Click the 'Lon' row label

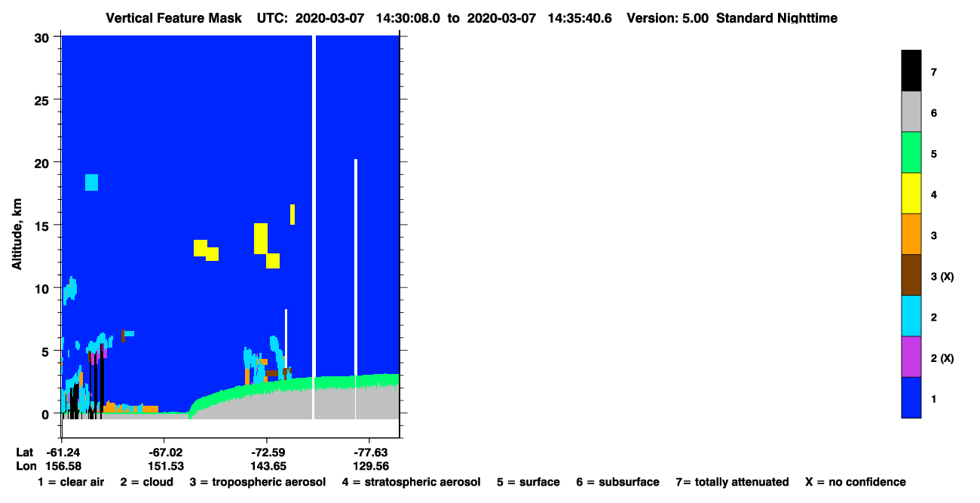[x=26, y=466]
